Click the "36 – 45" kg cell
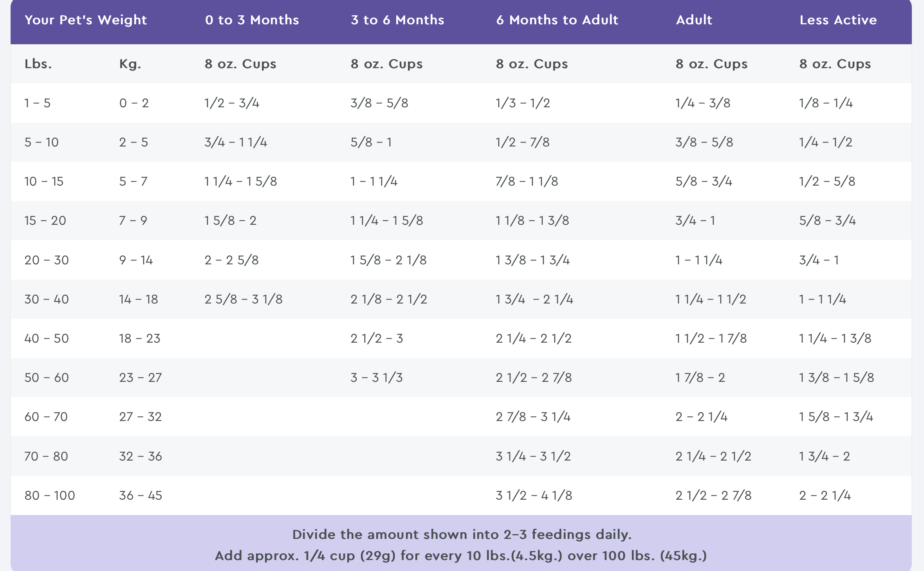Image resolution: width=924 pixels, height=571 pixels. point(141,495)
